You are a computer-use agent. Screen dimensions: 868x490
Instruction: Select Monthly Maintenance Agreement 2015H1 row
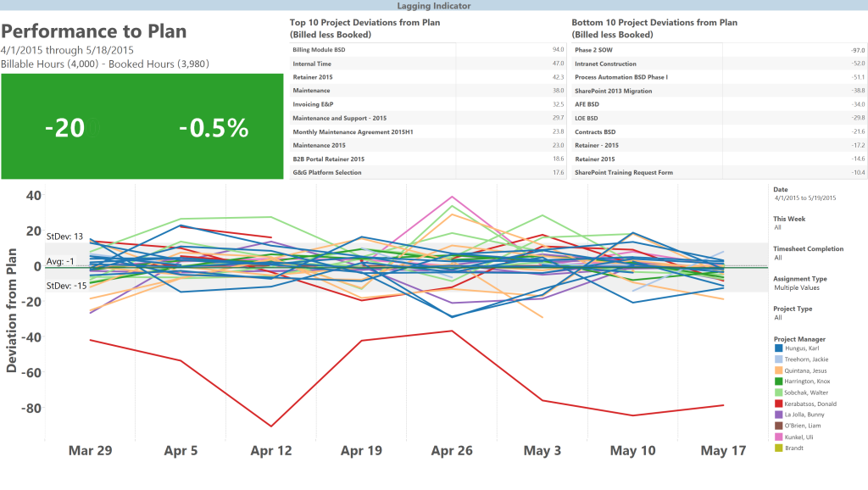[x=428, y=131]
